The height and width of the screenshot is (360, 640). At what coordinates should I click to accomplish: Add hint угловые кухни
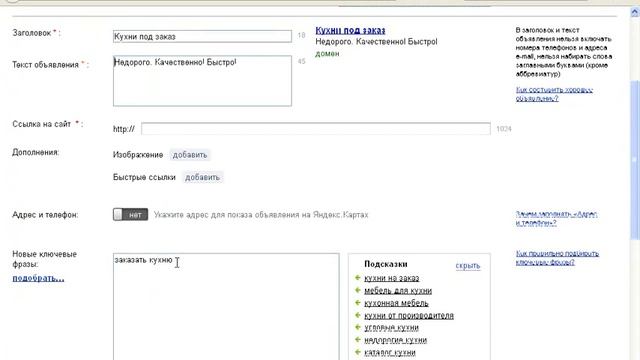coord(391,328)
